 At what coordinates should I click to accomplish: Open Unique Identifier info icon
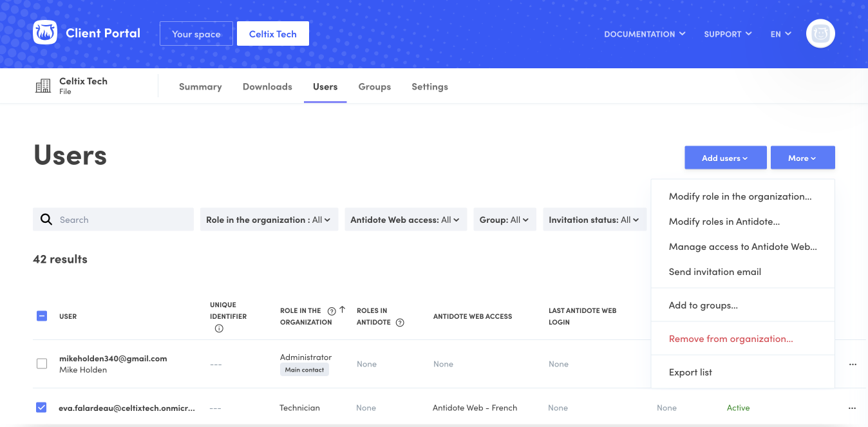(x=219, y=328)
